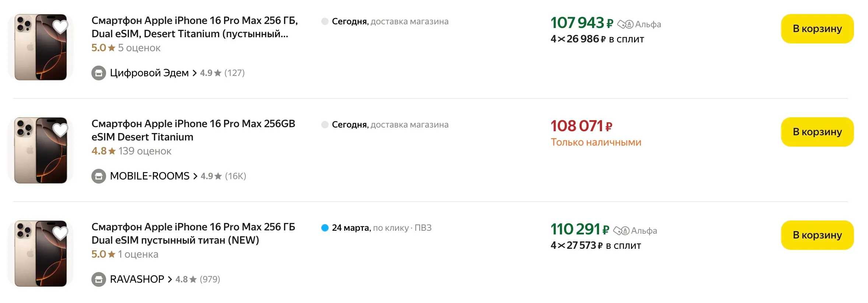The width and height of the screenshot is (868, 303).
Task: Click the rating star next to 5 оценок
Action: [x=112, y=48]
